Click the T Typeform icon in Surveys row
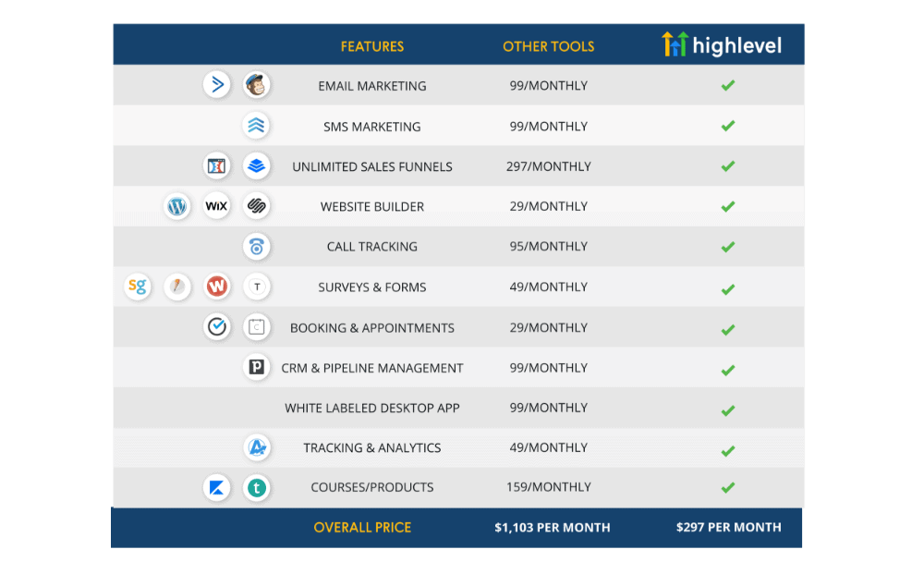924x574 pixels. [256, 287]
